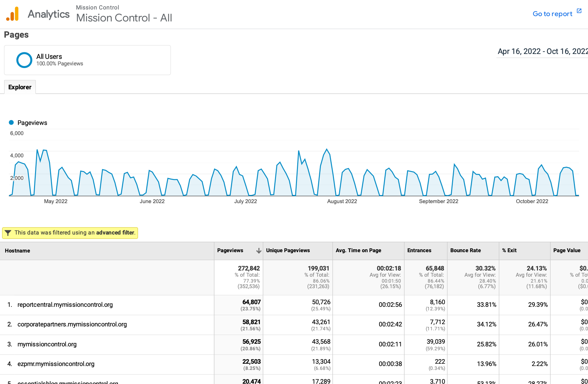Click the October 2022 chart axis label
This screenshot has width=588, height=384.
[532, 201]
